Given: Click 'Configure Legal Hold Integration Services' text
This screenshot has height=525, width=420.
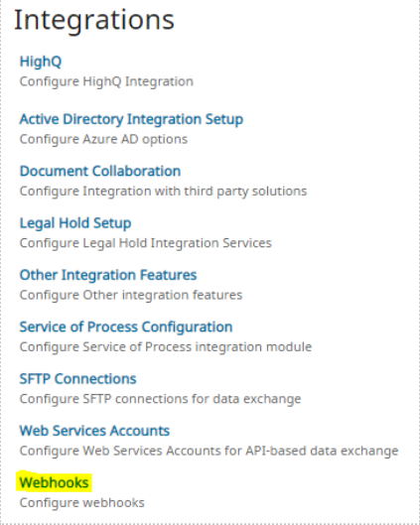Looking at the screenshot, I should 146,243.
